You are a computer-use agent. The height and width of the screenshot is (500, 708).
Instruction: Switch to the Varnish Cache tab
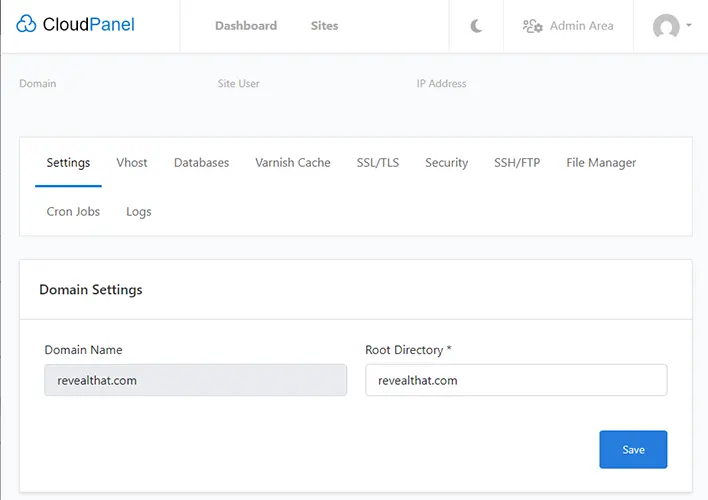[x=293, y=163]
